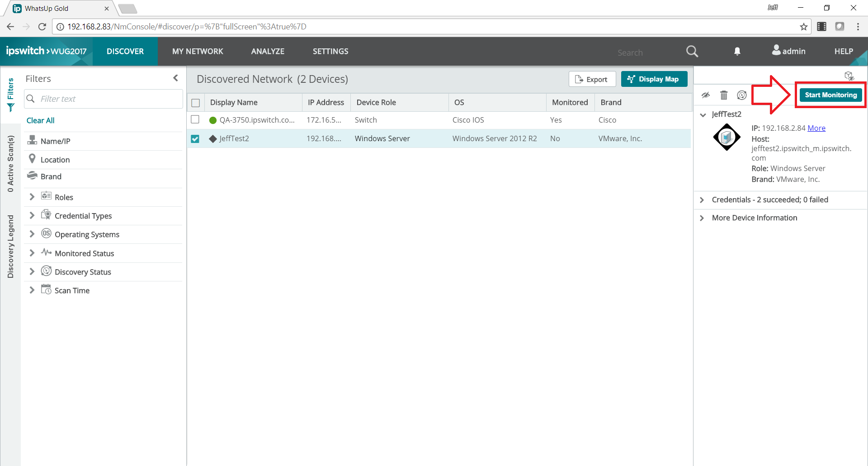Check the QA-3750.ipswitch.co... row checkbox
Viewport: 868px width, 466px height.
[195, 119]
